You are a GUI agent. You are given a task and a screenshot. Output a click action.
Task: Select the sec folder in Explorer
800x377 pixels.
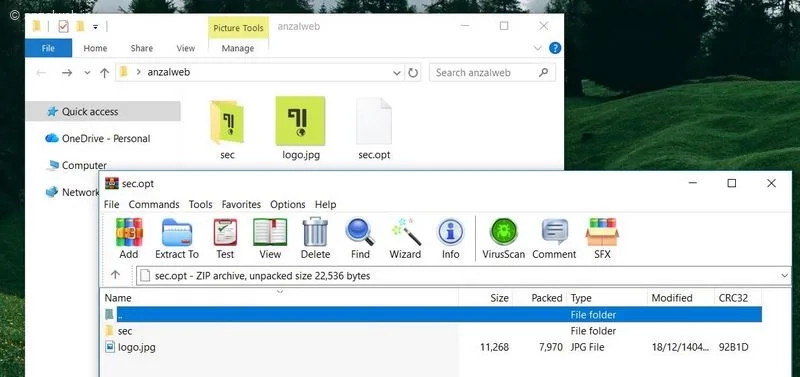click(x=227, y=130)
